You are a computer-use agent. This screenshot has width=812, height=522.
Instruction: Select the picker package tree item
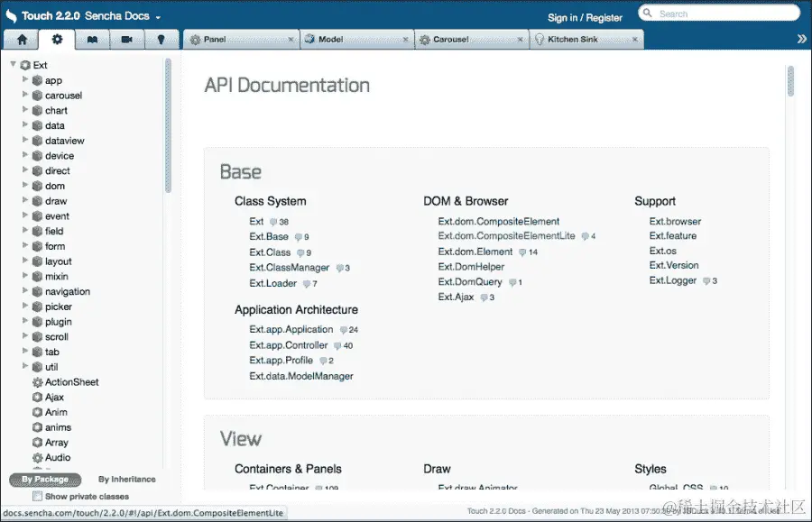(59, 307)
